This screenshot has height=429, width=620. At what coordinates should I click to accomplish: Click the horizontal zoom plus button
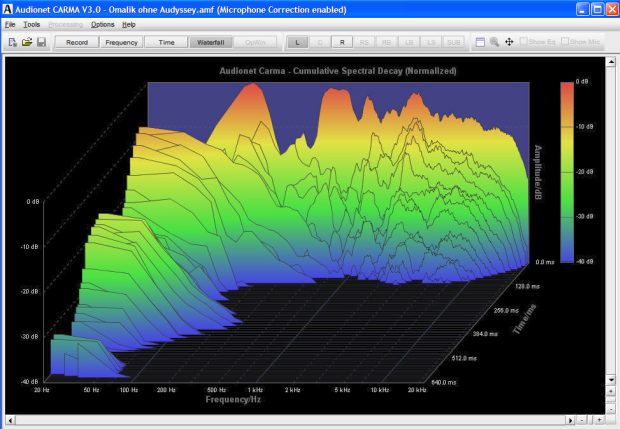click(x=600, y=420)
